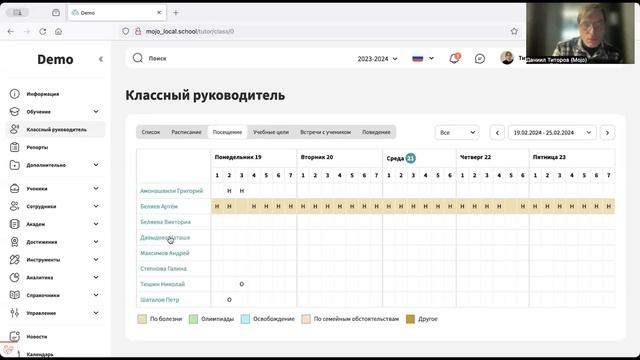Click the Поиск search field
The image size is (640, 360).
(x=245, y=58)
